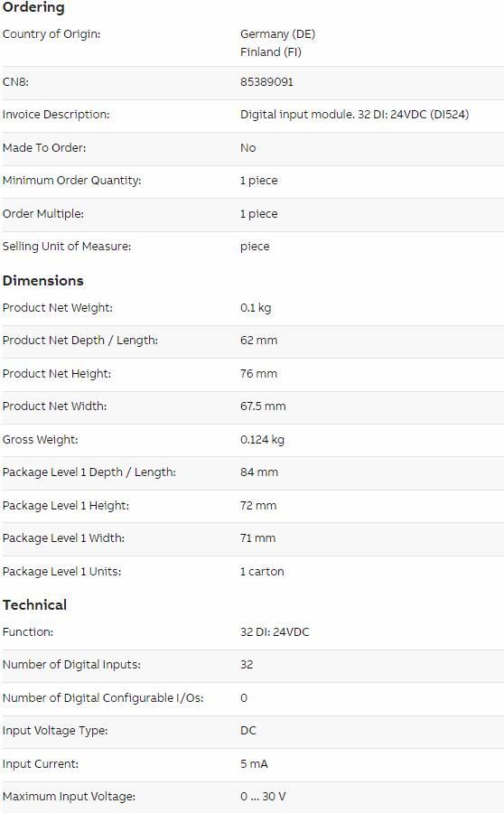Screen dimensions: 504x813
Task: Click the Product Net Width value 67.5 mm
Action: coord(263,406)
